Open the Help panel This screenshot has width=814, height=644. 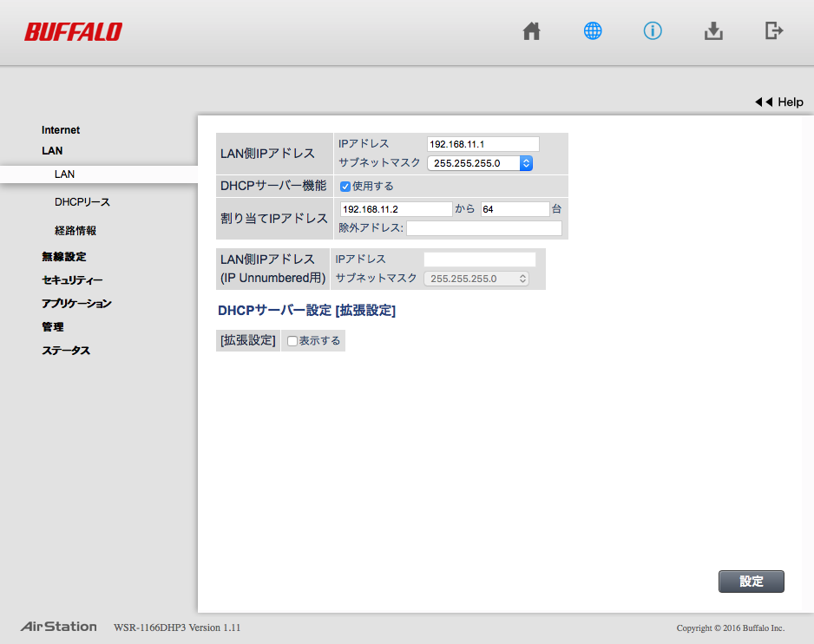pos(778,102)
